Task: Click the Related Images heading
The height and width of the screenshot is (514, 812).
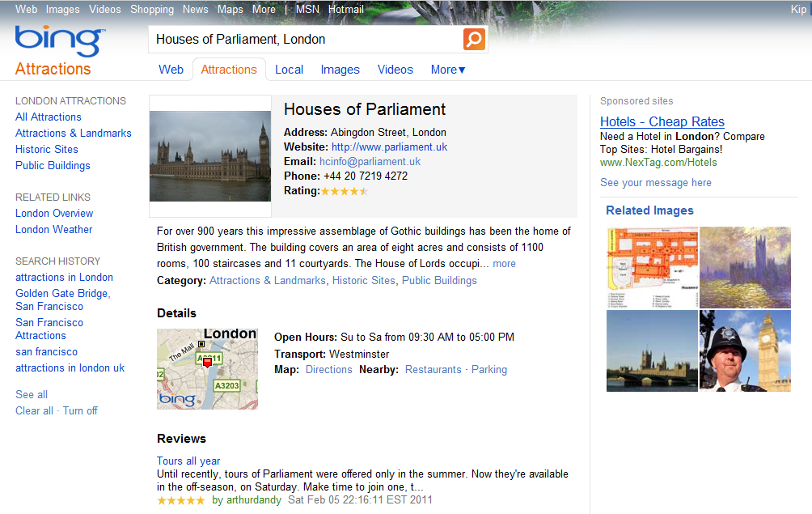Action: [649, 210]
